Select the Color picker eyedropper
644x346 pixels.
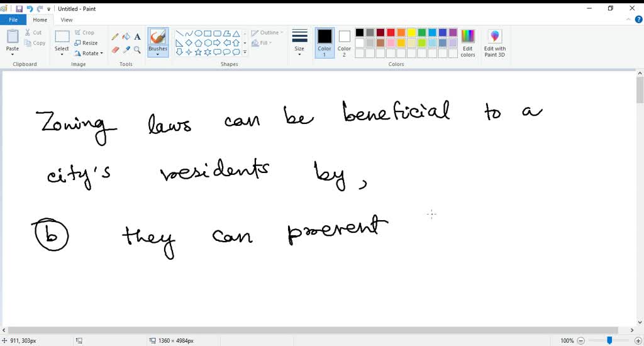click(126, 50)
